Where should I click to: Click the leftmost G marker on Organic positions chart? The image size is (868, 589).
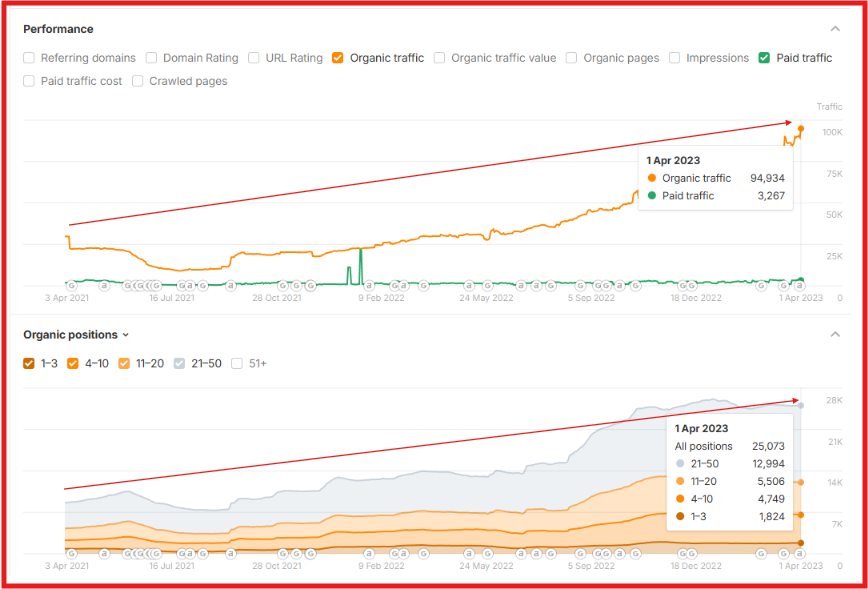[x=71, y=553]
